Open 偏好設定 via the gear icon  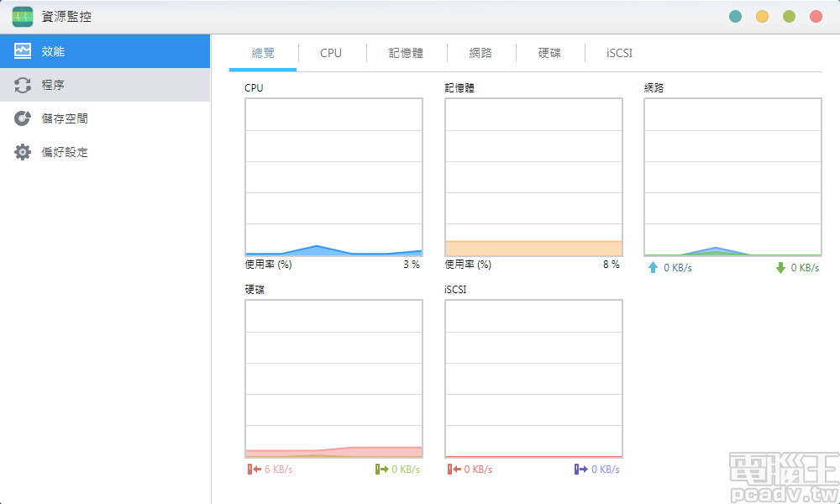[x=23, y=151]
